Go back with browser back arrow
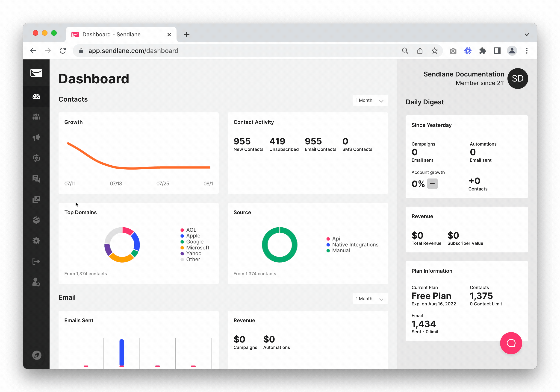This screenshot has height=392, width=560. point(33,51)
